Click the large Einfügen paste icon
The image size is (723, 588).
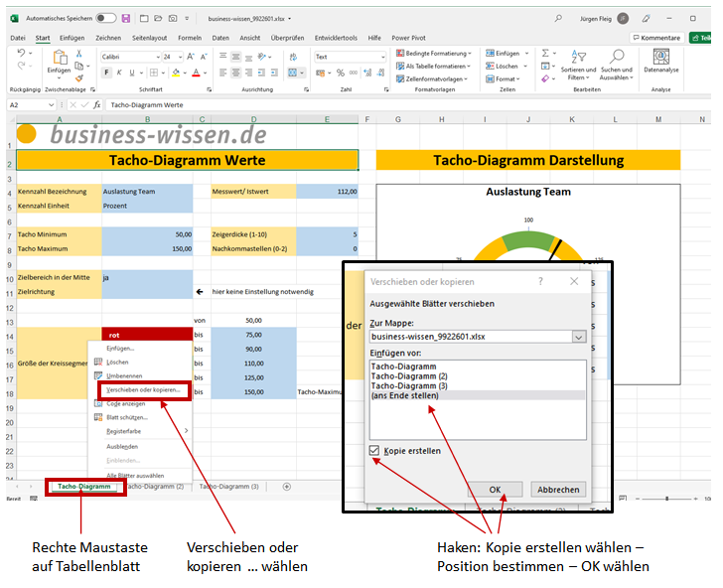pos(59,58)
